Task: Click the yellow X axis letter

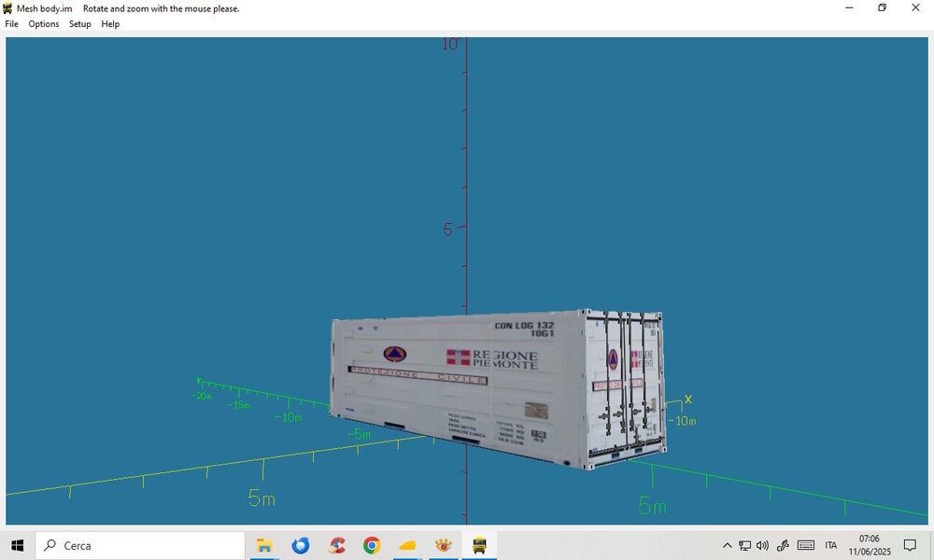Action: click(688, 399)
